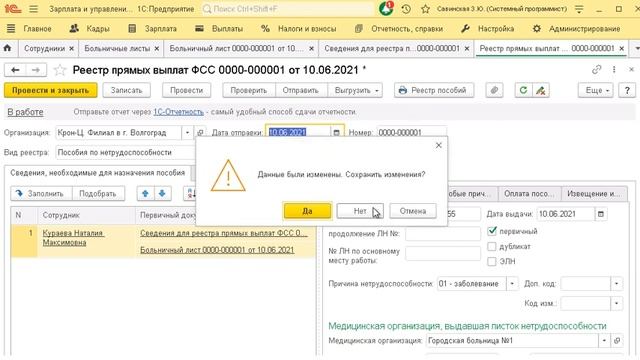Focus the search field Поиск Ctrl+Shift+F
The height and width of the screenshot is (360, 640).
[288, 9]
